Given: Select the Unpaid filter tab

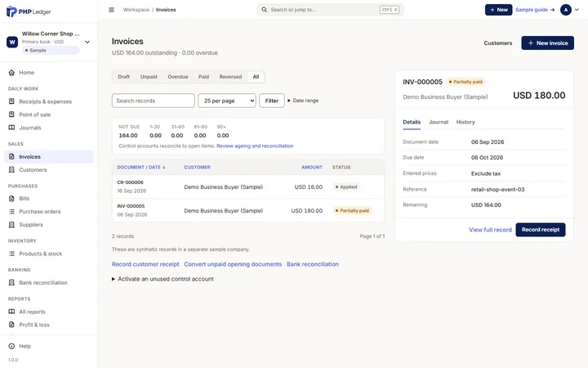Looking at the screenshot, I should click(149, 77).
